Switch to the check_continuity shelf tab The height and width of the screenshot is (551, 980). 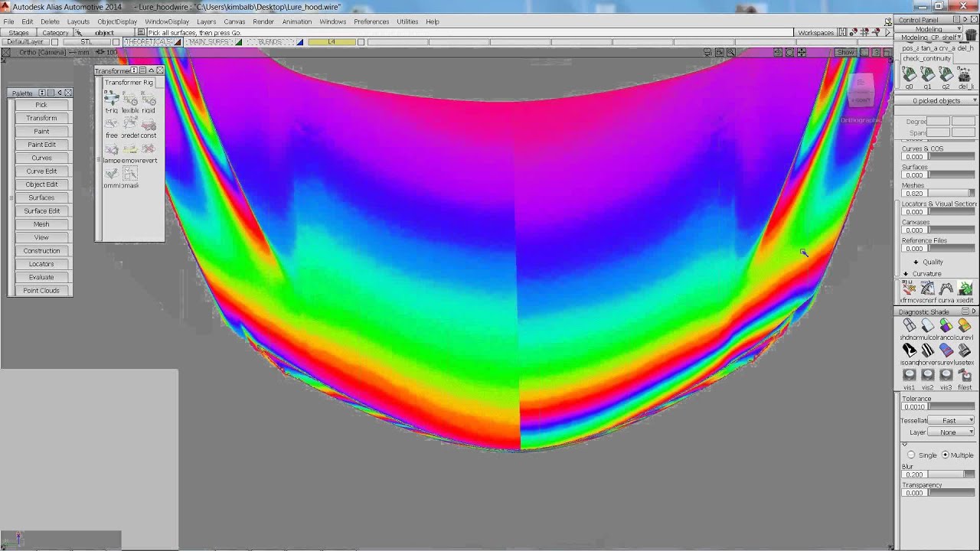[x=926, y=58]
